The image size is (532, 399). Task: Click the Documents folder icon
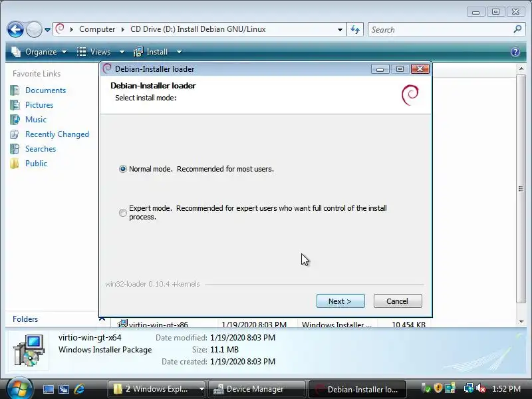pos(15,90)
